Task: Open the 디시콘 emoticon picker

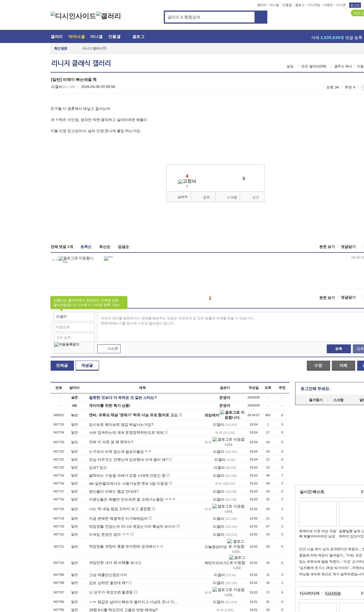Action: point(109,349)
